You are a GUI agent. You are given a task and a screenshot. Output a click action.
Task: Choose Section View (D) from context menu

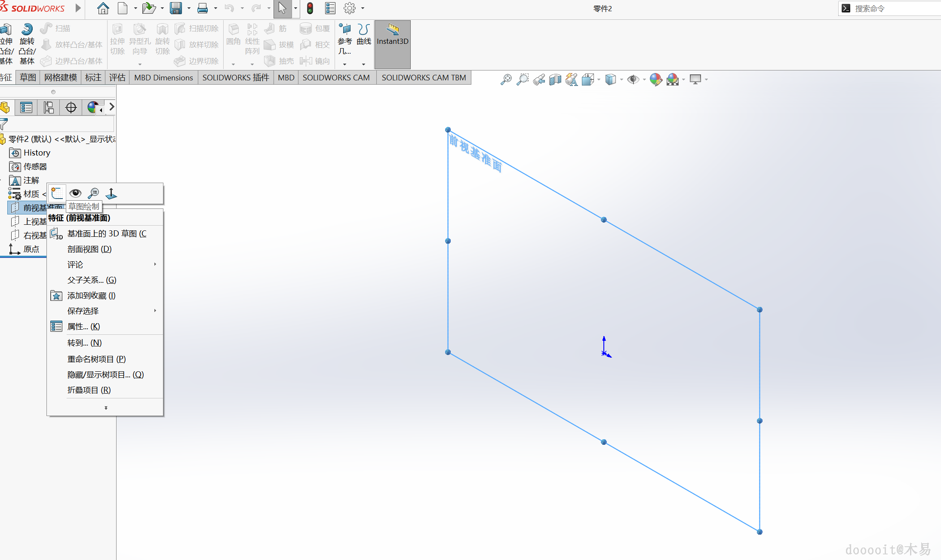coord(89,249)
